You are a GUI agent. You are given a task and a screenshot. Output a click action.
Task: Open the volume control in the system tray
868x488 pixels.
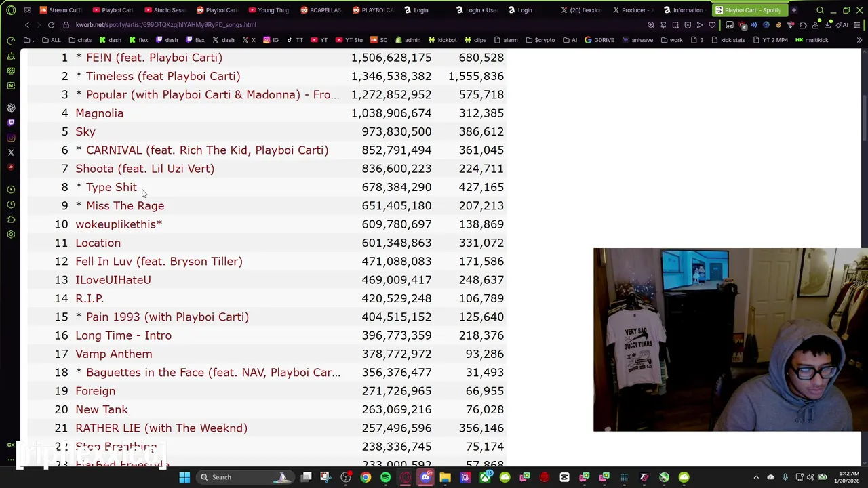pyautogui.click(x=810, y=477)
